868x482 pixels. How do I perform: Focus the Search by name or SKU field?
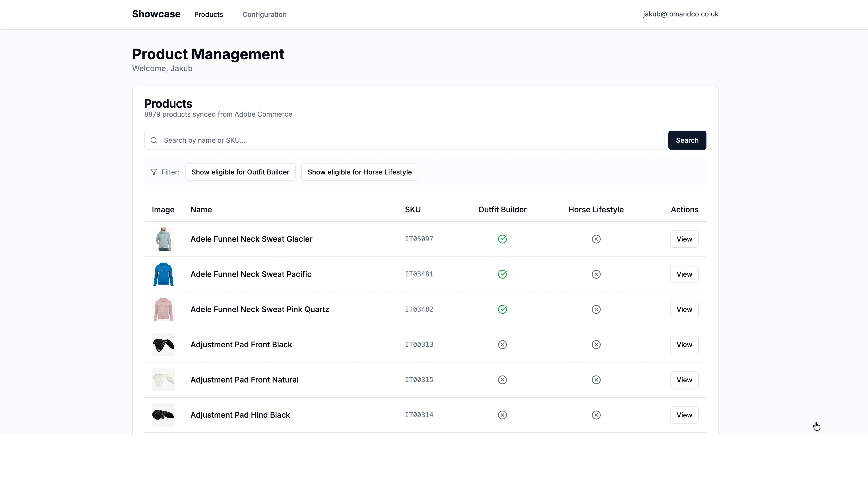pyautogui.click(x=404, y=140)
